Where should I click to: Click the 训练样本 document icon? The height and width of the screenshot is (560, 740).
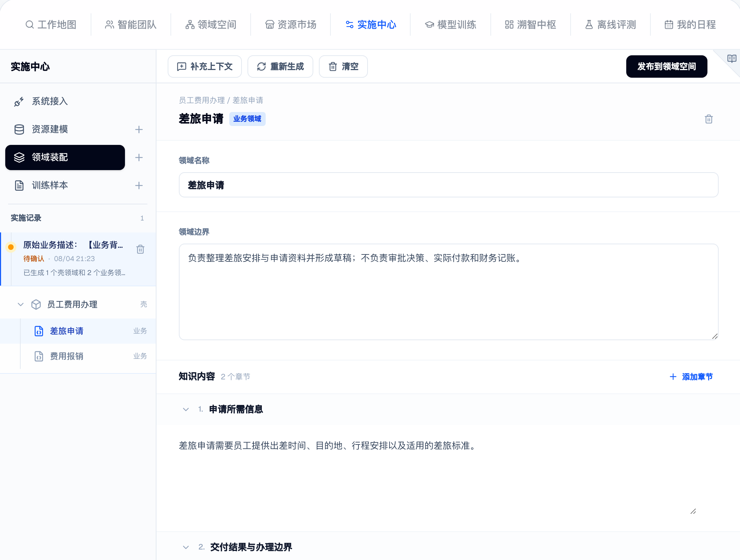click(19, 185)
